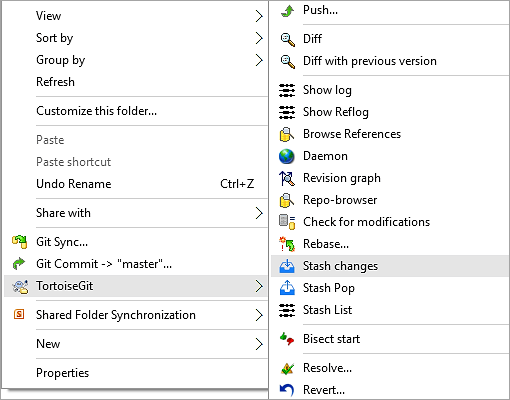Select Undo Rename entry
This screenshot has width=510, height=400.
coord(135,184)
